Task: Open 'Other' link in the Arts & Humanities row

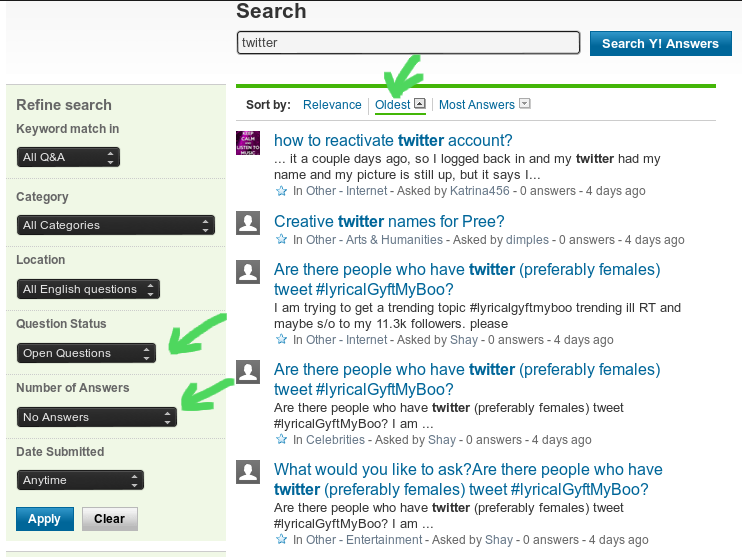Action: point(321,239)
